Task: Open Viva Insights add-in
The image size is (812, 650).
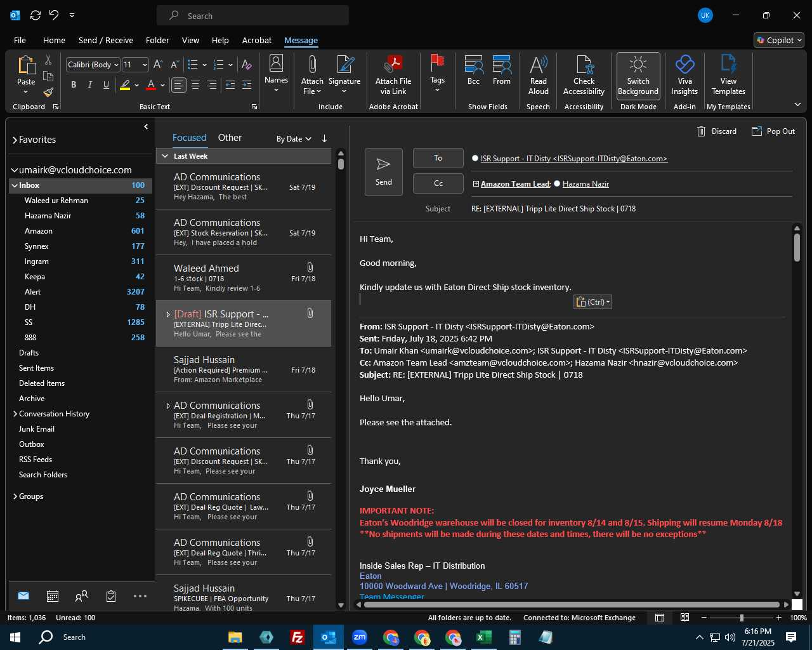Action: [x=684, y=64]
